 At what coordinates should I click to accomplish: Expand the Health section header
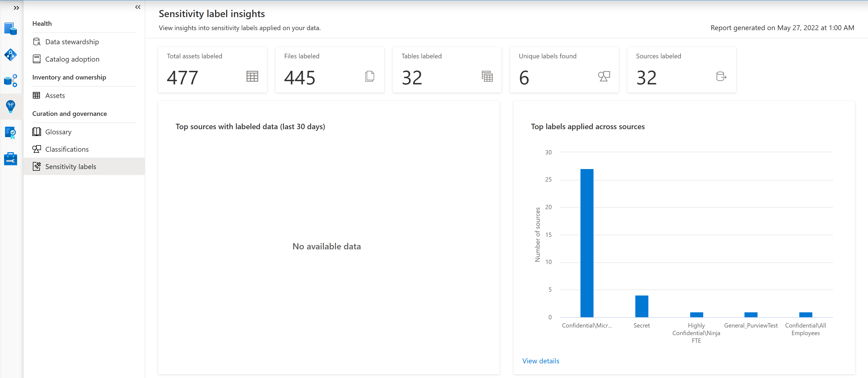(42, 23)
